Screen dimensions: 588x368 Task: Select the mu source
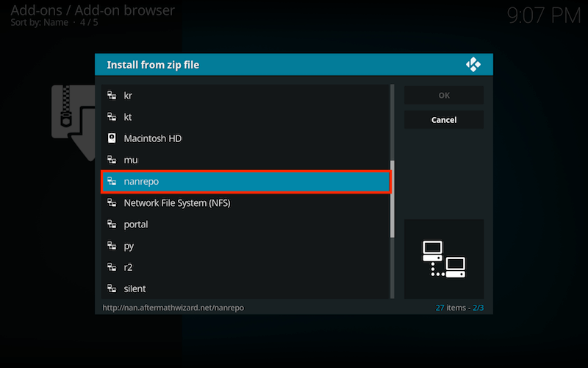[246, 160]
